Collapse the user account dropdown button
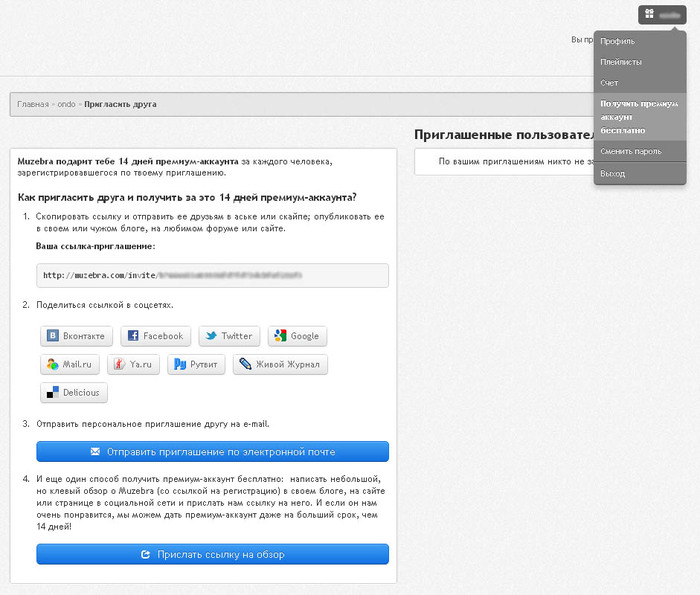 click(662, 15)
